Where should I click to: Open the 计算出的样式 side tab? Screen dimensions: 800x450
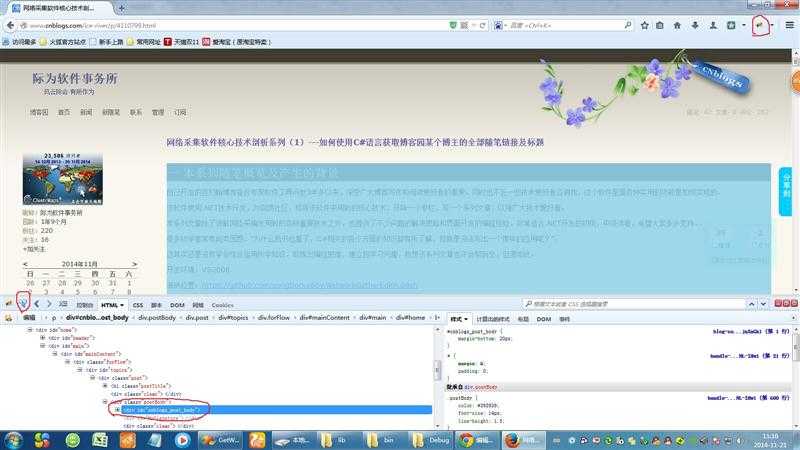tap(493, 319)
